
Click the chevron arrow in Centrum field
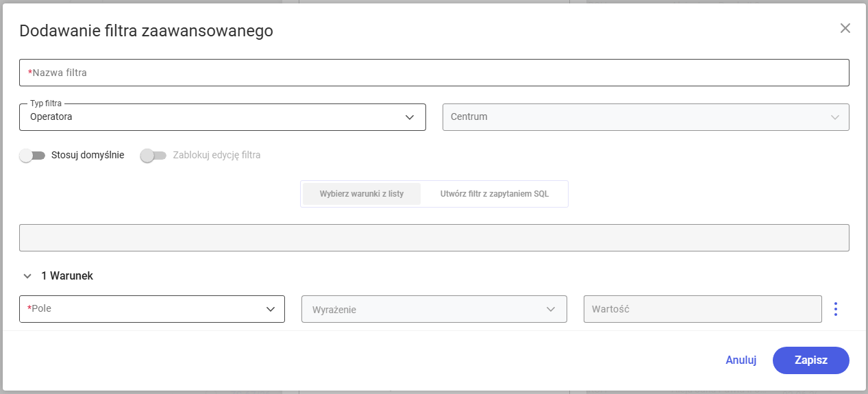pos(835,117)
